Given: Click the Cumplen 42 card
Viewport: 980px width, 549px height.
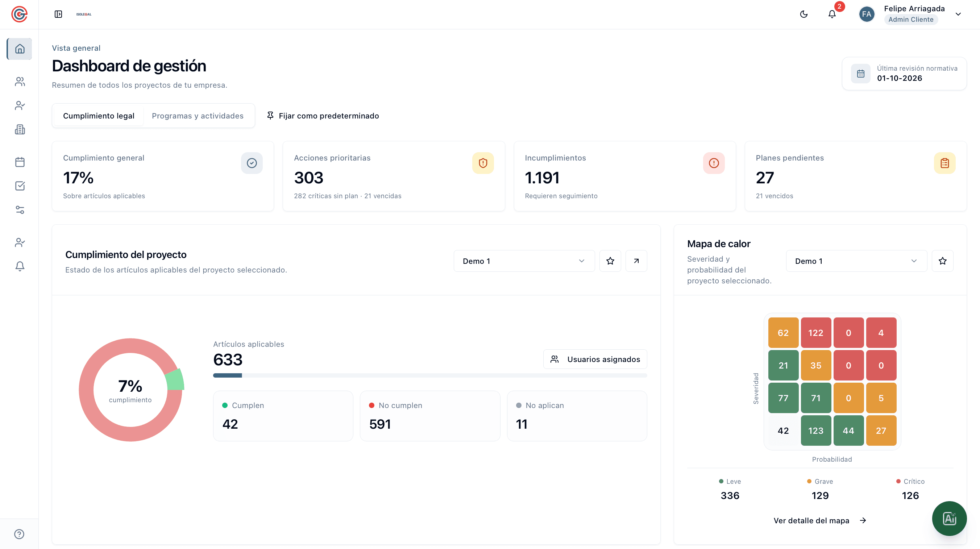Looking at the screenshot, I should (283, 416).
